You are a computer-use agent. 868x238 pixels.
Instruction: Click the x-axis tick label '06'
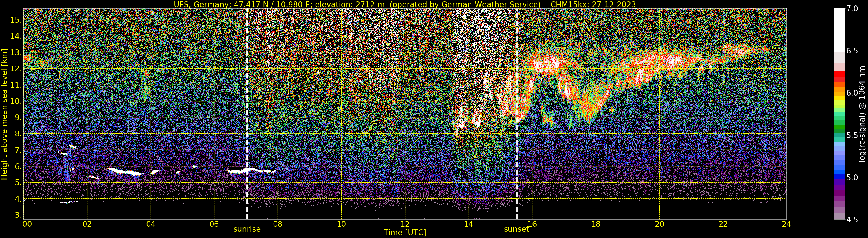(214, 224)
